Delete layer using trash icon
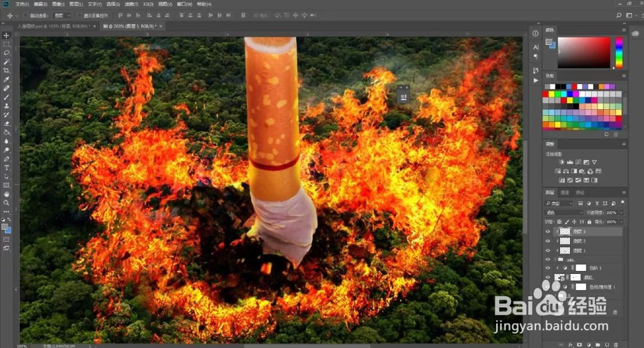The image size is (644, 348). pos(615,344)
